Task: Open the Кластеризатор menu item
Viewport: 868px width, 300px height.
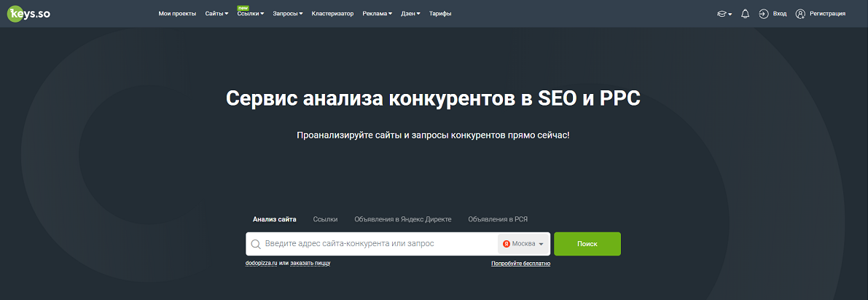Action: pyautogui.click(x=332, y=14)
